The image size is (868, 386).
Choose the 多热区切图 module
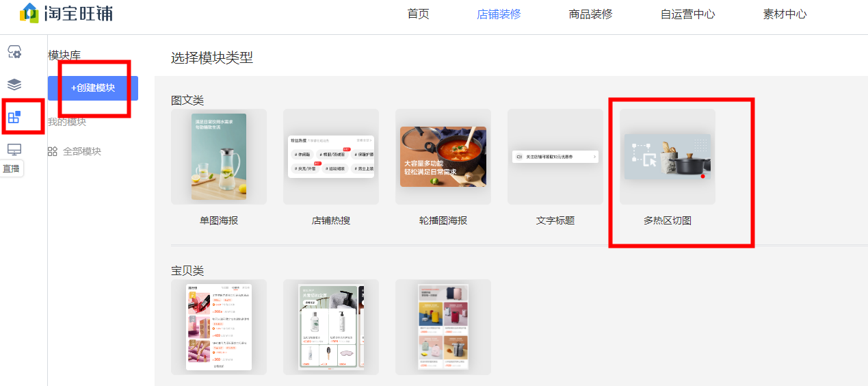668,157
